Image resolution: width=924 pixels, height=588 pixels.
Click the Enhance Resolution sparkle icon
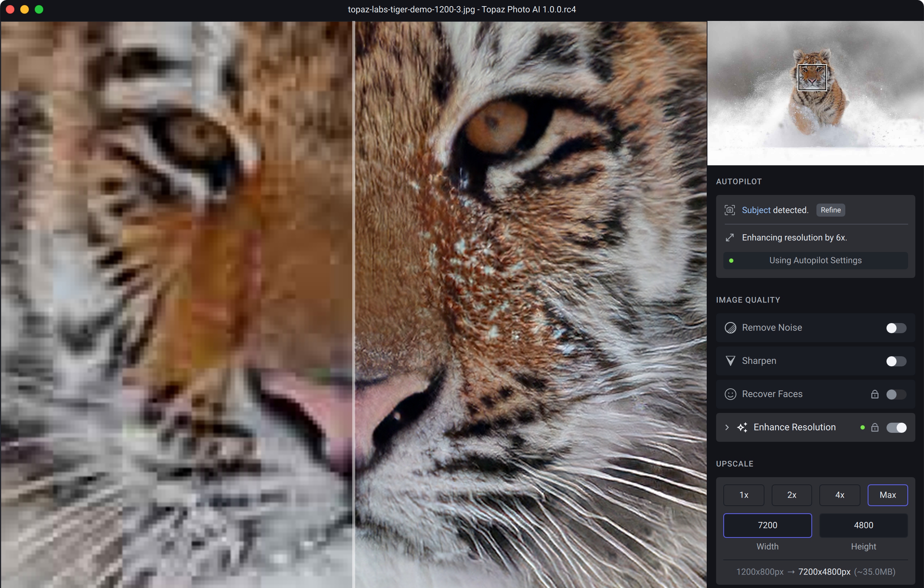pyautogui.click(x=742, y=427)
